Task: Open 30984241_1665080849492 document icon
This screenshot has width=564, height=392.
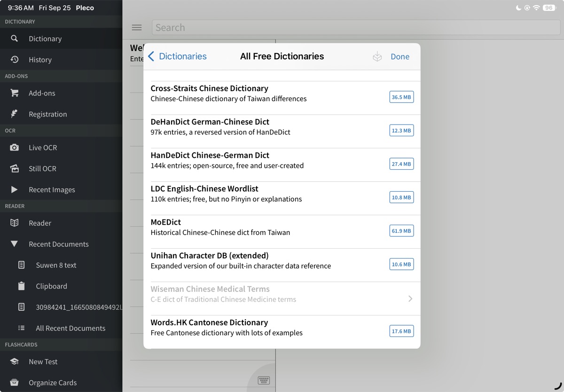Action: coord(21,307)
